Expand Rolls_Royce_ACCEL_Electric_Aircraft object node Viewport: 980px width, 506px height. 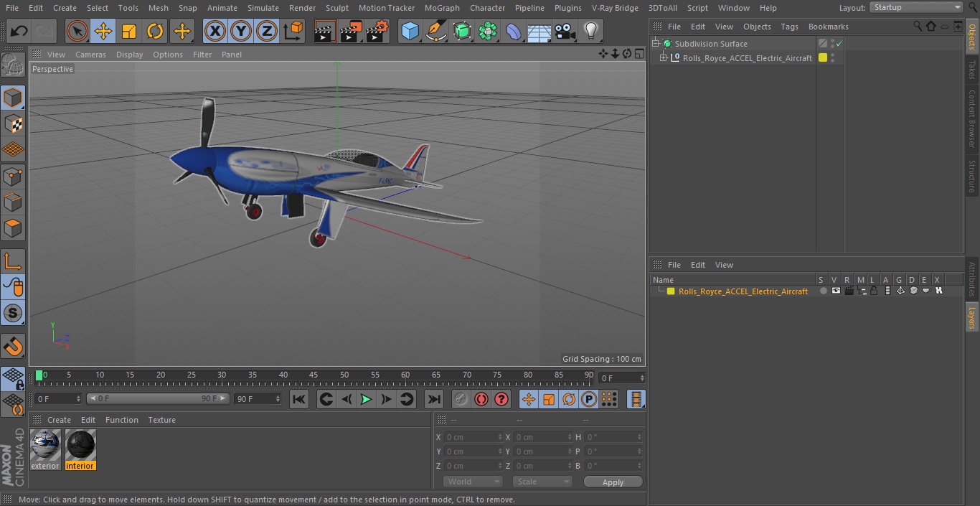click(664, 58)
